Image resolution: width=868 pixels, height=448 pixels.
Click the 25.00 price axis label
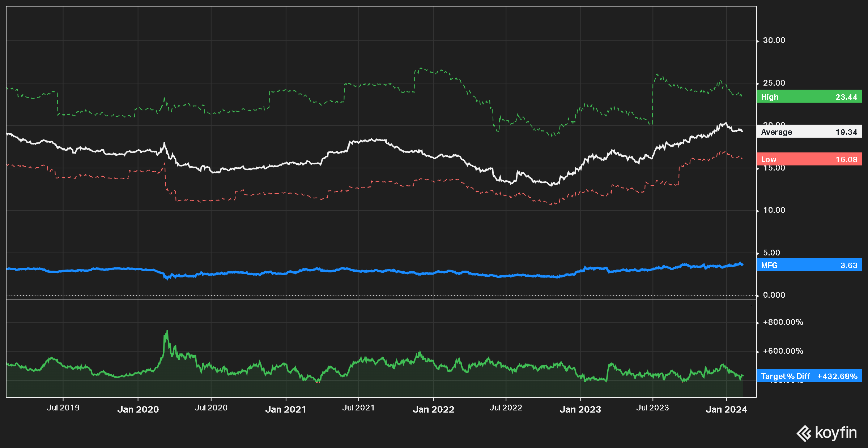[774, 83]
